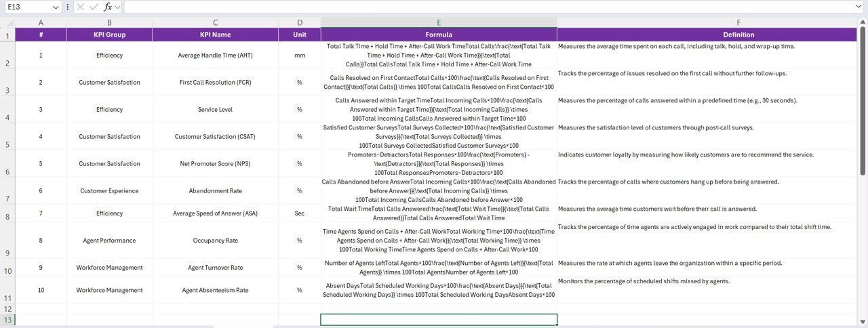Open the dropdown arrow next to fx
Viewport: 868px width, 328px height.
pos(118,7)
